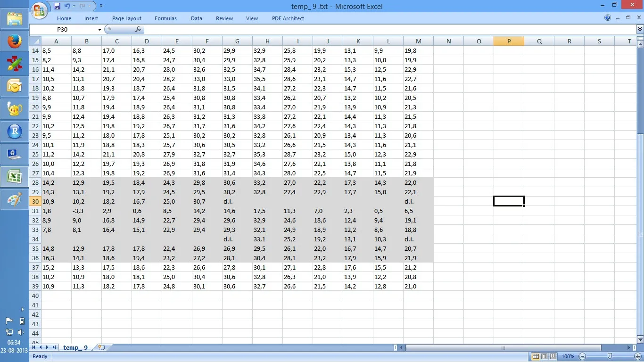Open the undo history dropdown arrow
Screen dimensions: 644x362
point(74,6)
